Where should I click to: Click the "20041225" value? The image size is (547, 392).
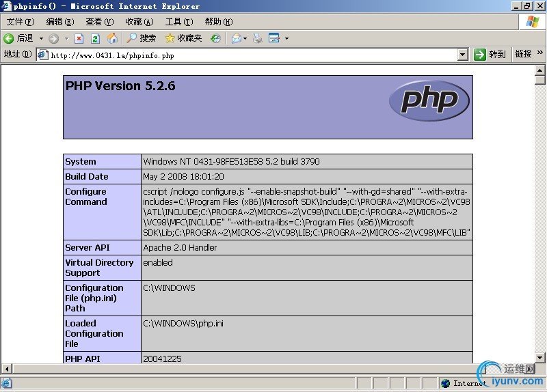(162, 359)
